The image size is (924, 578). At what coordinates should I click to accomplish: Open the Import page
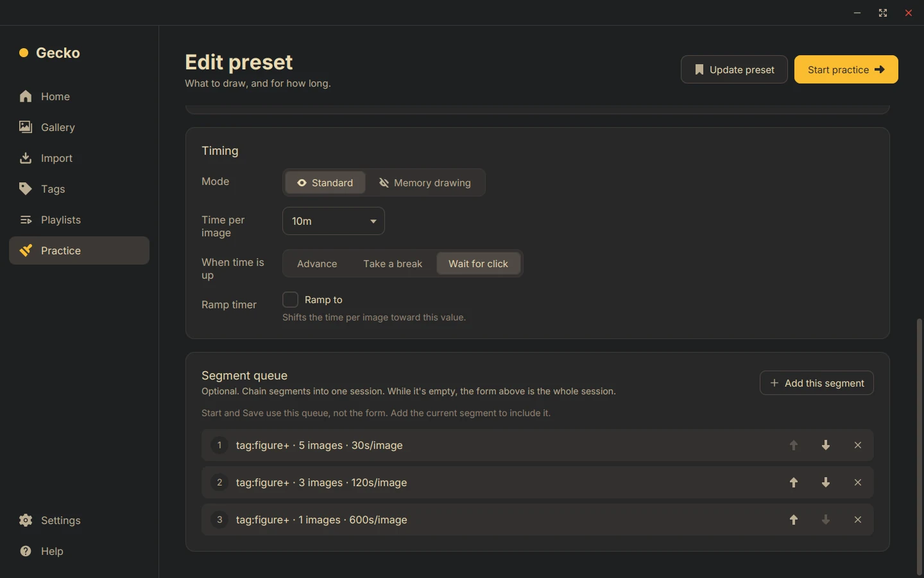coord(79,158)
